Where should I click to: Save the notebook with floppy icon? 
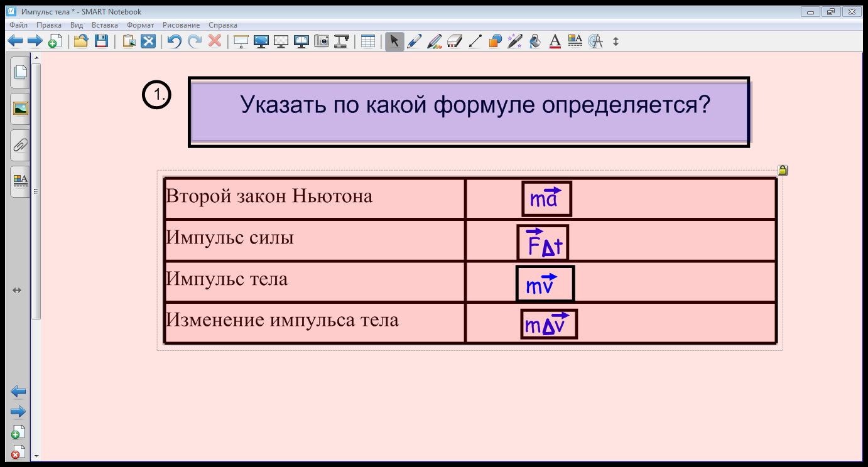(100, 41)
